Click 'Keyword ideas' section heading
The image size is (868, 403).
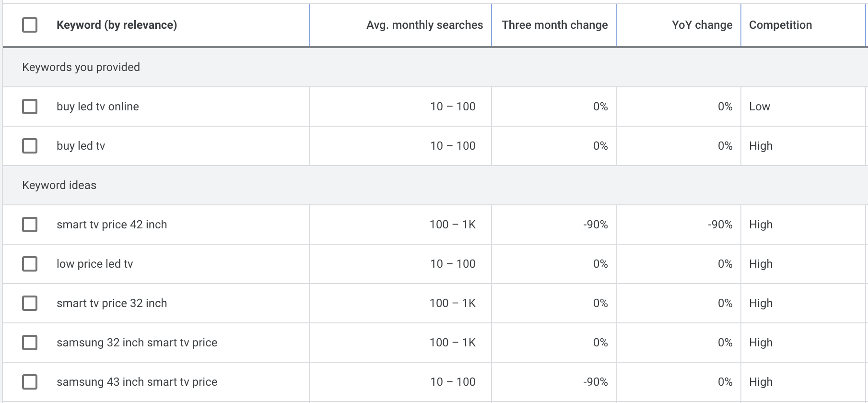[x=59, y=185]
